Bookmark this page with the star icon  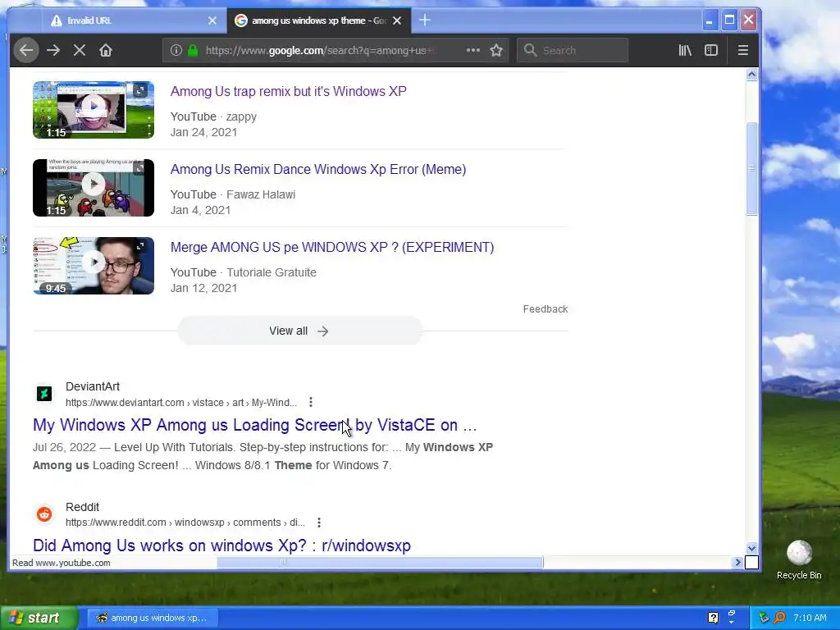(x=496, y=50)
